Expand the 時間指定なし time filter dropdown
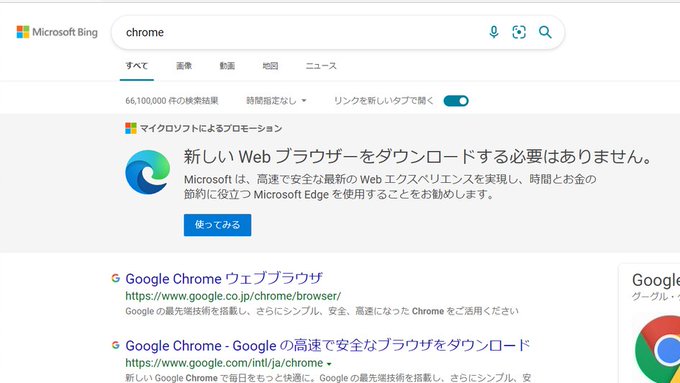The image size is (680, 383). click(x=276, y=101)
